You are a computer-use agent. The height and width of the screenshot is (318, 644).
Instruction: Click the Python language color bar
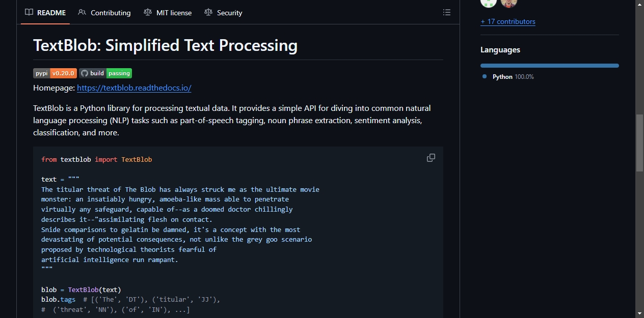point(550,66)
